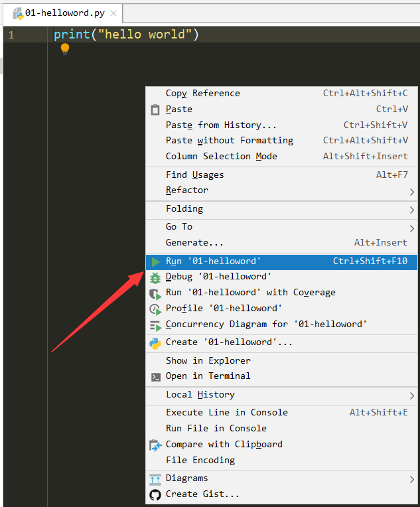Image resolution: width=420 pixels, height=507 pixels.
Task: Click the Profile '01-helloword' clock icon
Action: tap(155, 309)
